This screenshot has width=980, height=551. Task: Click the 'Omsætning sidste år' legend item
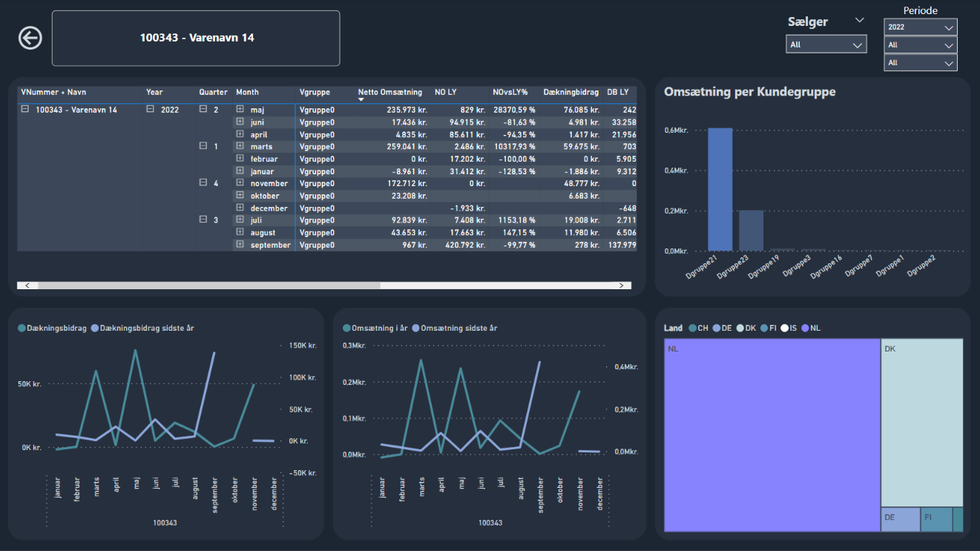click(454, 328)
